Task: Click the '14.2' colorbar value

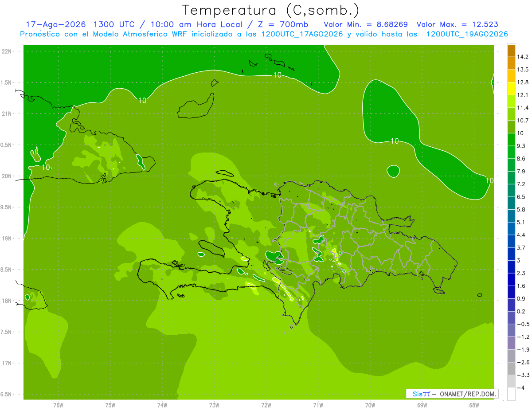Action: 523,57
